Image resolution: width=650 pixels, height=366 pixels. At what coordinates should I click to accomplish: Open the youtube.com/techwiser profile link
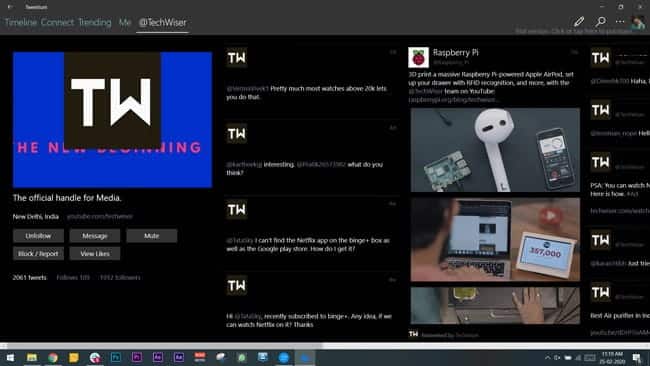[100, 216]
